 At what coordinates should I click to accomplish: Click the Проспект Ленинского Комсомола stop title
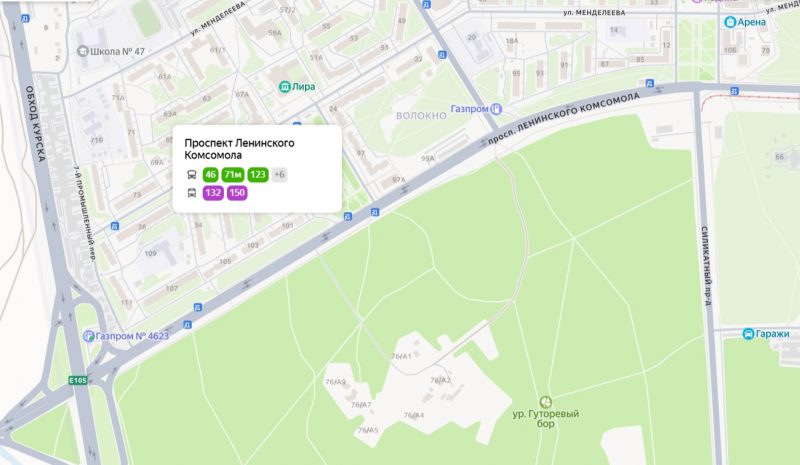click(239, 149)
